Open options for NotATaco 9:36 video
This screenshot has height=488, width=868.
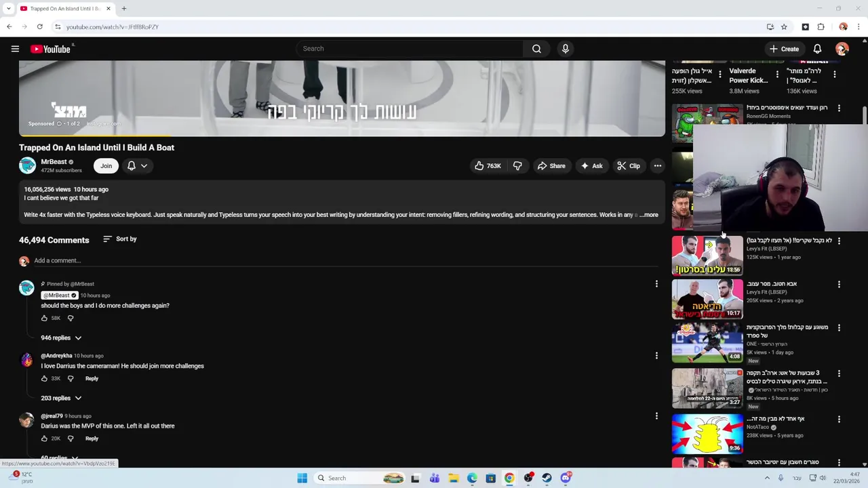839,419
